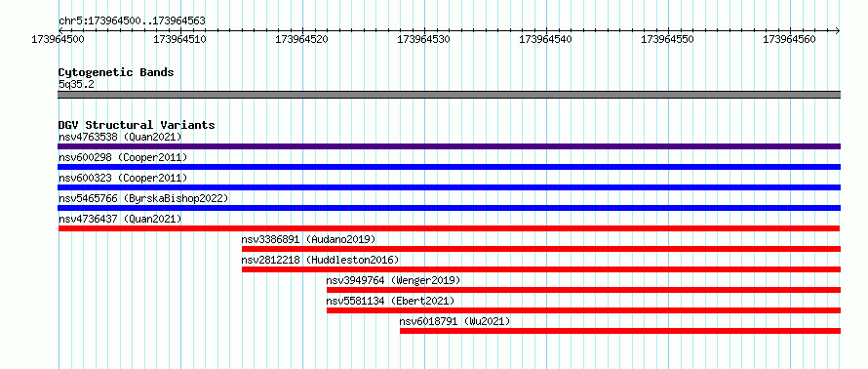Click ruler position 173964520
Viewport: 868px width, 369px height.
(302, 40)
